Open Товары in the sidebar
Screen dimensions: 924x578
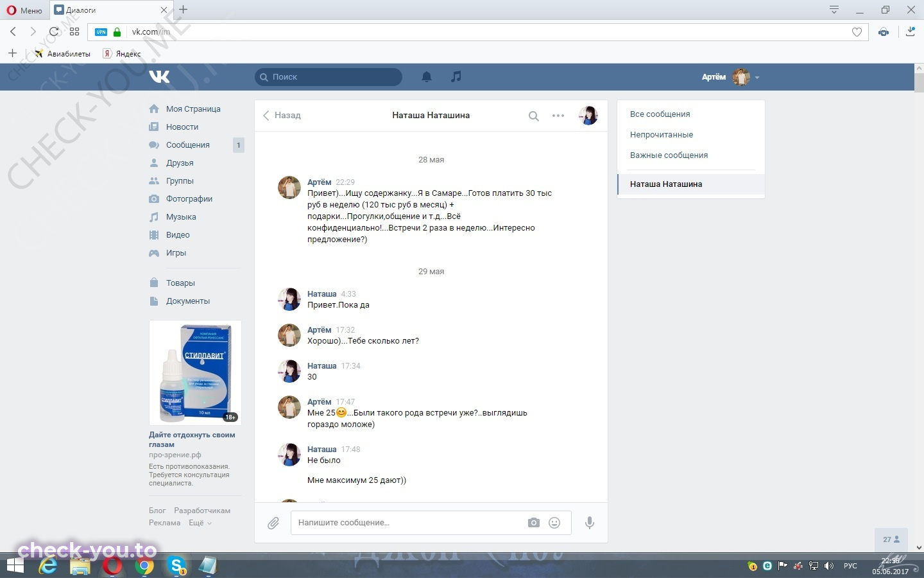[180, 283]
